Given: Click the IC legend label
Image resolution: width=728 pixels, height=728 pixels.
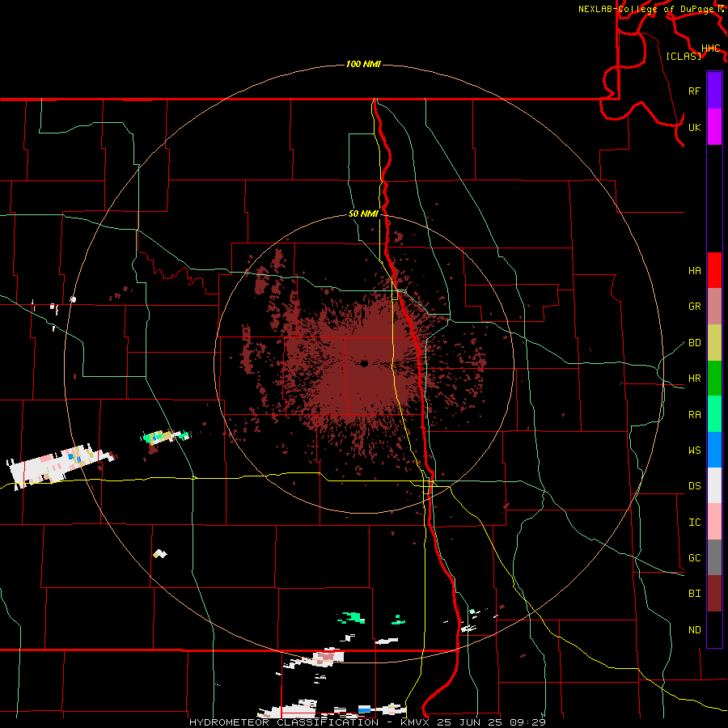Looking at the screenshot, I should (x=694, y=523).
